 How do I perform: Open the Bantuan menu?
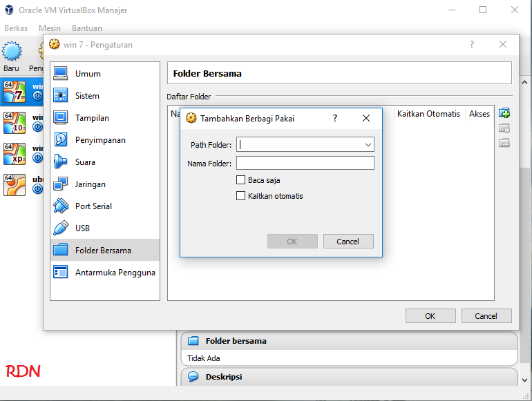(87, 28)
